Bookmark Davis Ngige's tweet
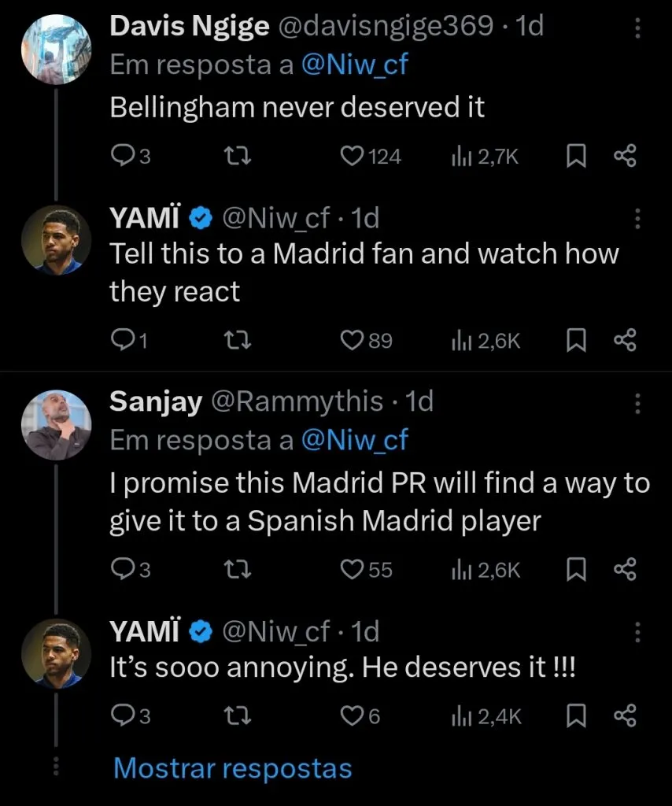The height and width of the screenshot is (806, 672). click(577, 157)
